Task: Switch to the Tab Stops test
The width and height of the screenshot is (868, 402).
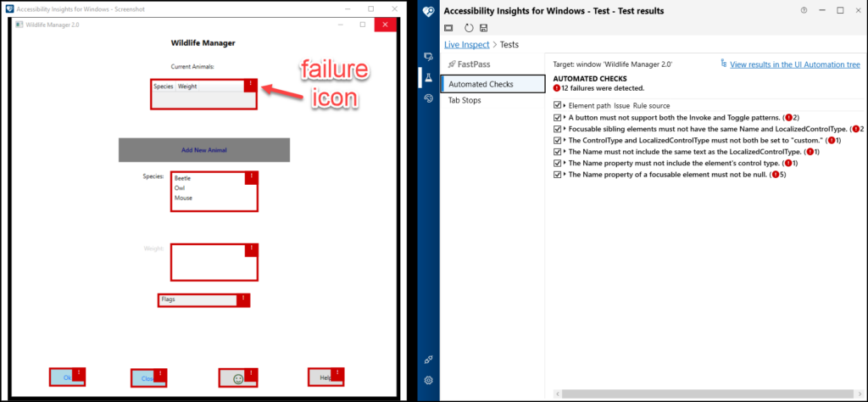Action: click(465, 100)
